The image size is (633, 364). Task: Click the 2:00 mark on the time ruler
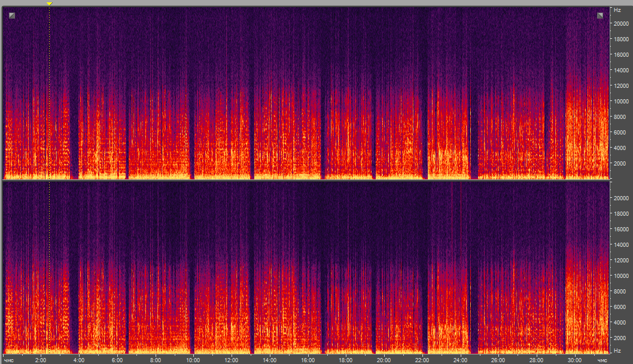[41, 360]
